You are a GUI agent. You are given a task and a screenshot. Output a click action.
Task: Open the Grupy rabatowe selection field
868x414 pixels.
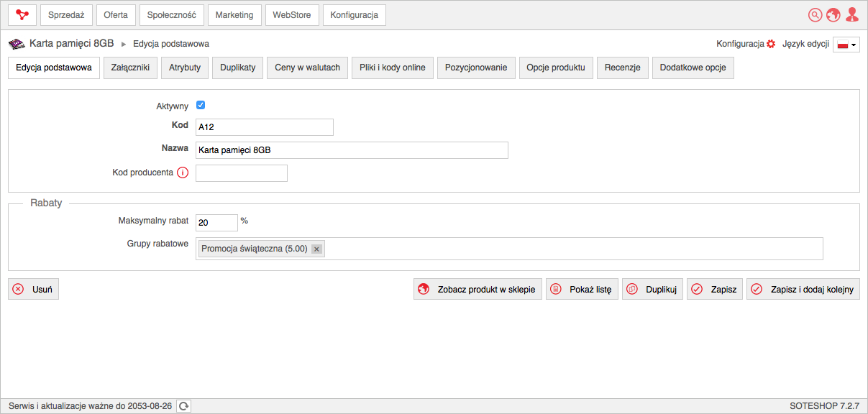pyautogui.click(x=509, y=249)
